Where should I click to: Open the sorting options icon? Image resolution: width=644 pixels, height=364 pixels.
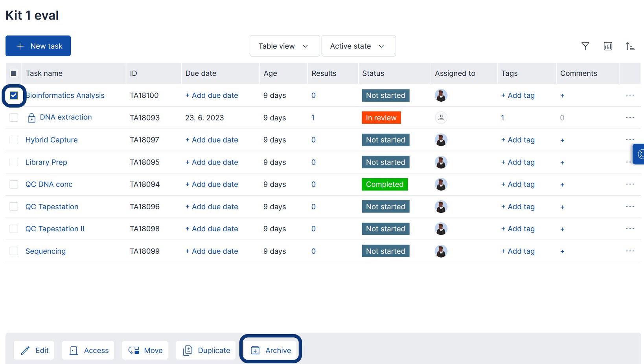630,46
